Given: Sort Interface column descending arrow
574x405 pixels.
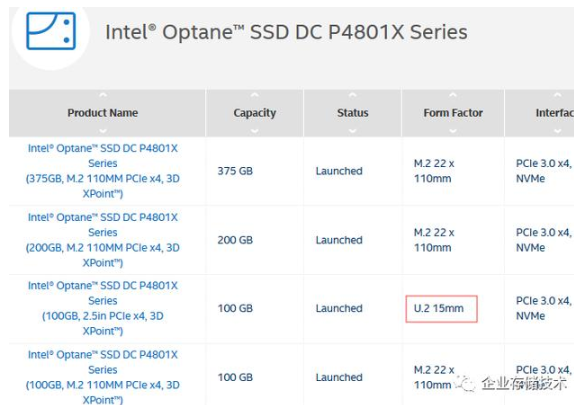Looking at the screenshot, I should pyautogui.click(x=558, y=131).
